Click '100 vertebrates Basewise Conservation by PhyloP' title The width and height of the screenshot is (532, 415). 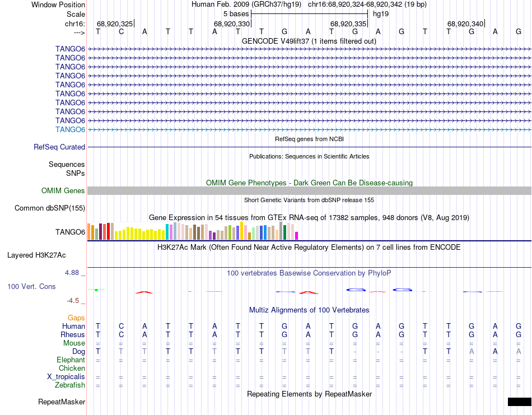tap(309, 273)
